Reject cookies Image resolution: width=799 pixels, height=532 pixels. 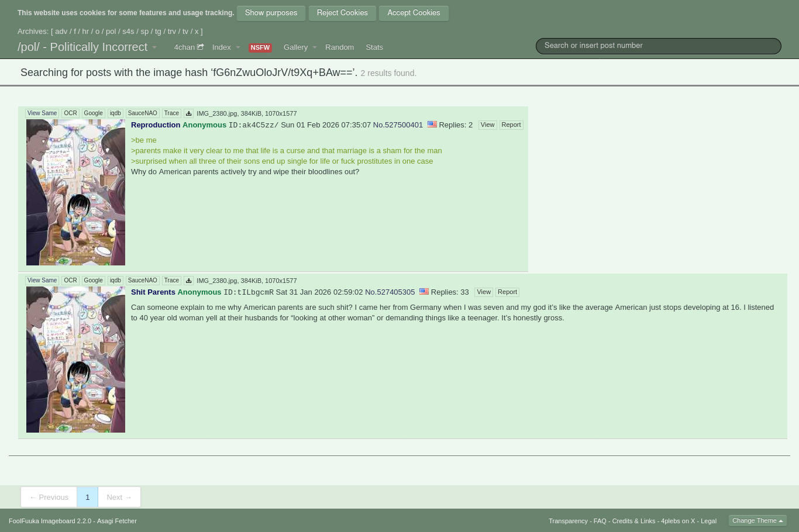342,13
